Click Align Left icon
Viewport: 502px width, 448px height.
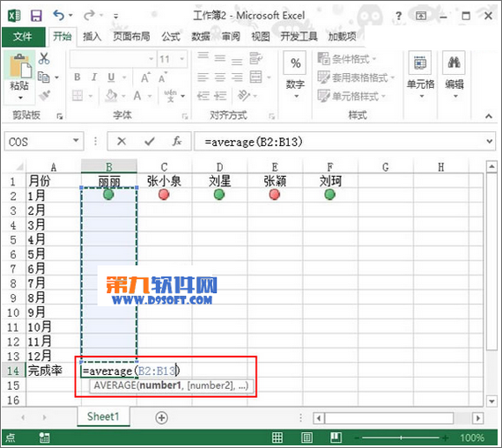point(203,77)
